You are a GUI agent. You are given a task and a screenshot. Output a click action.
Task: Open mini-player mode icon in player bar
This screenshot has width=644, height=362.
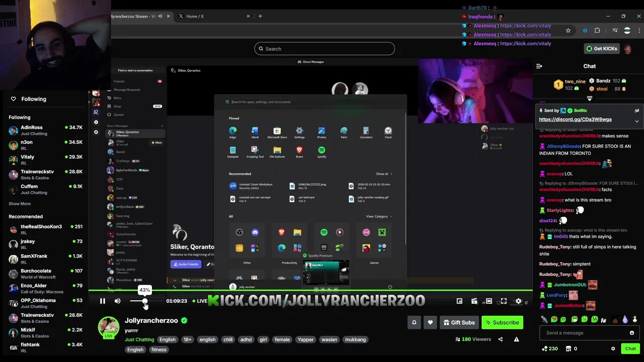tap(459, 301)
